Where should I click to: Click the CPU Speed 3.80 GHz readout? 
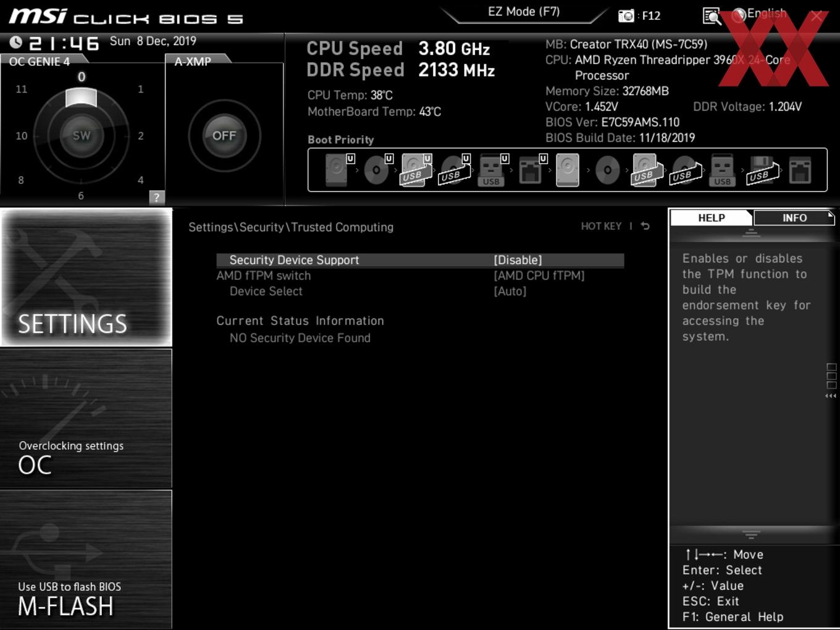[398, 48]
